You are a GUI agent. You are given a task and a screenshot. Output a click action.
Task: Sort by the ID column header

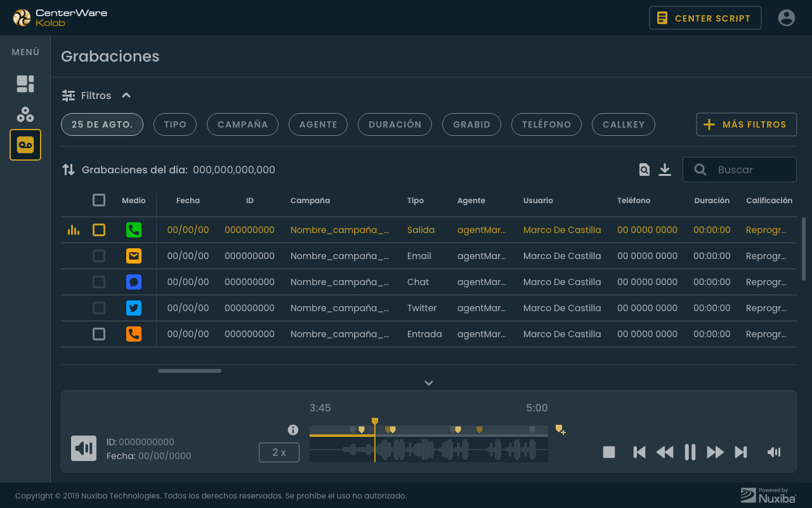point(250,201)
